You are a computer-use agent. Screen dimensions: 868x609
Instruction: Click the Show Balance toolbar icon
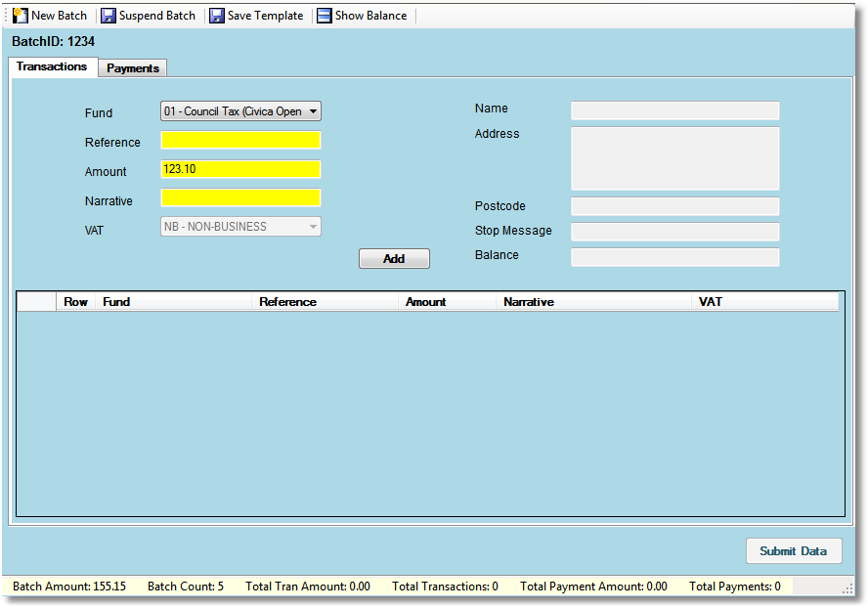pyautogui.click(x=323, y=15)
